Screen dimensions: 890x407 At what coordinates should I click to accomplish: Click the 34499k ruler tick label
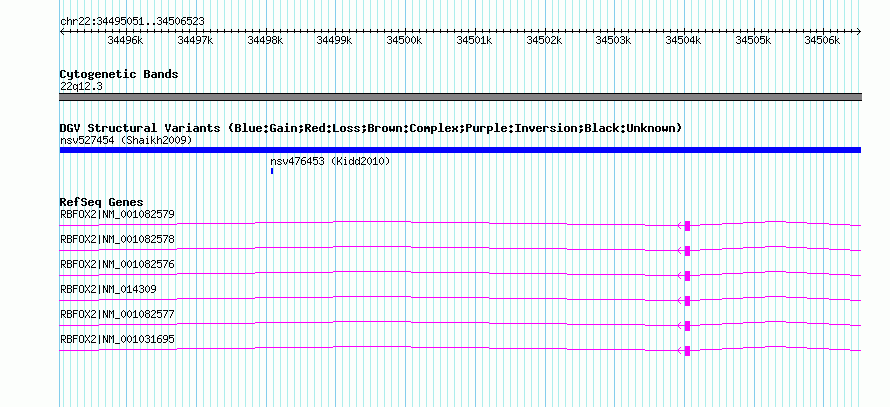pos(334,40)
